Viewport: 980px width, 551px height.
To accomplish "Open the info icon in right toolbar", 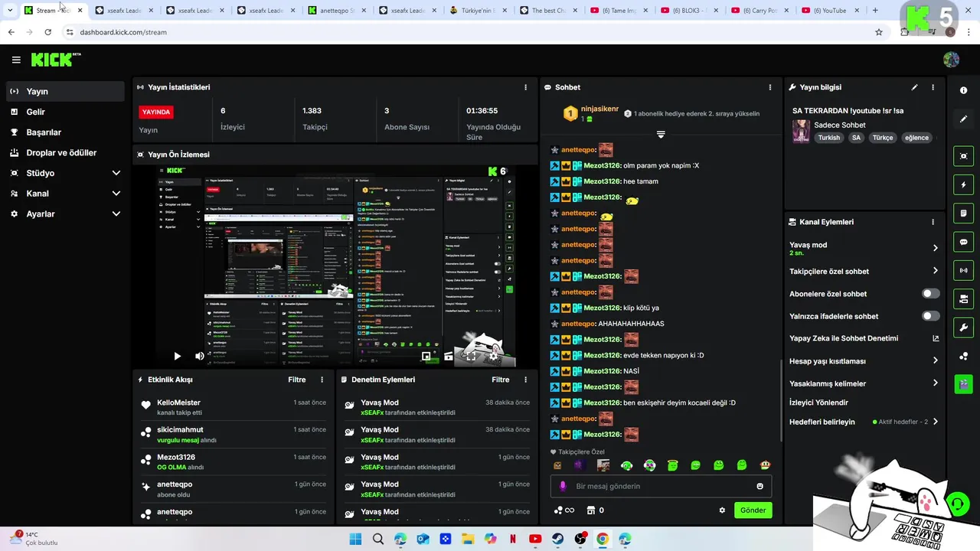I will pyautogui.click(x=963, y=90).
